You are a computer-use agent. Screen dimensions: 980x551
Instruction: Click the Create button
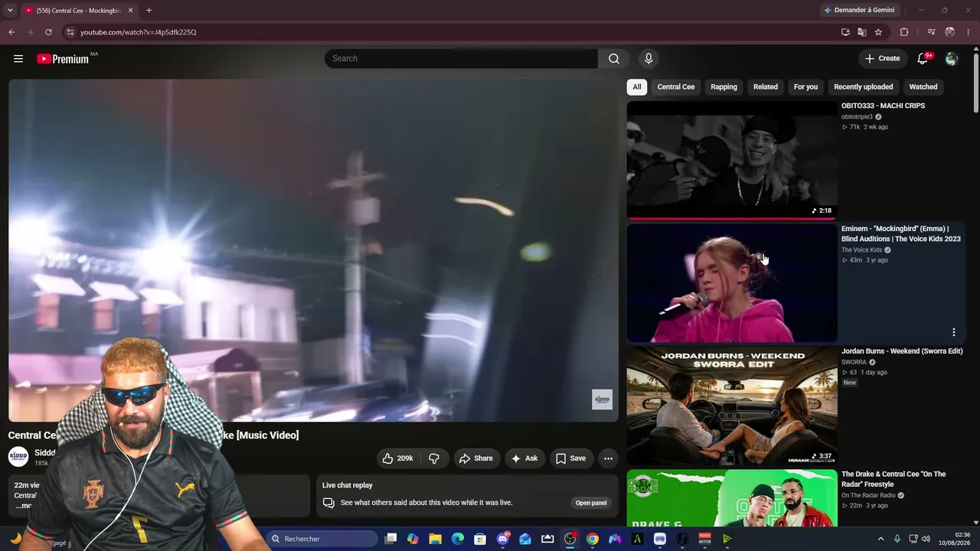coord(882,59)
